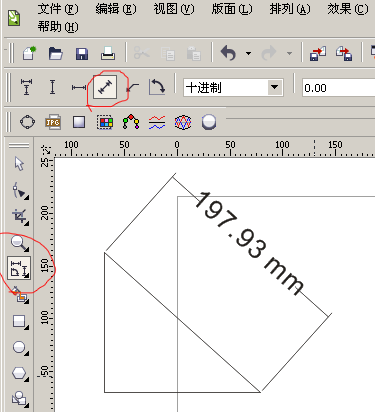Viewport: 375px width, 412px height.
Task: Click the Paste clipboard icon
Action: (194, 53)
